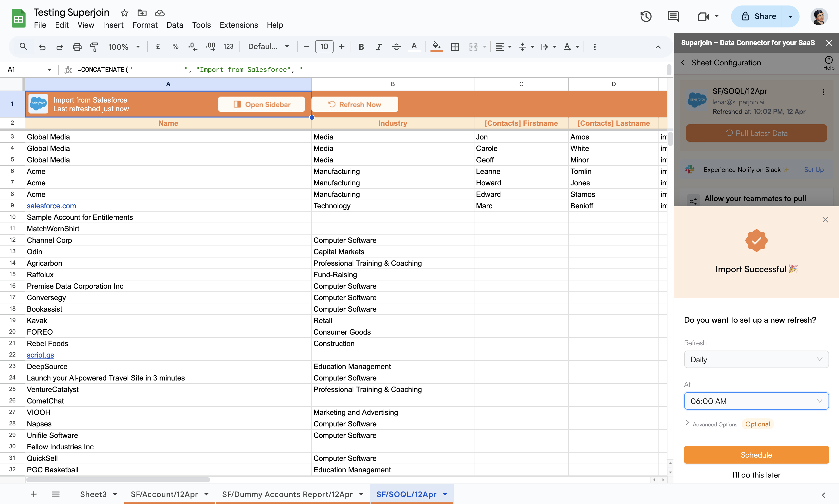Toggle strikethrough formatting
839x504 pixels.
396,46
